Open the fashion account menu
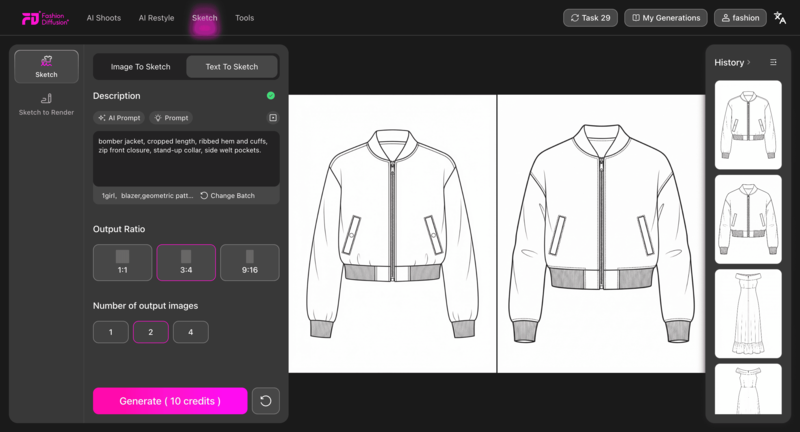Image resolution: width=800 pixels, height=432 pixels. (x=740, y=18)
